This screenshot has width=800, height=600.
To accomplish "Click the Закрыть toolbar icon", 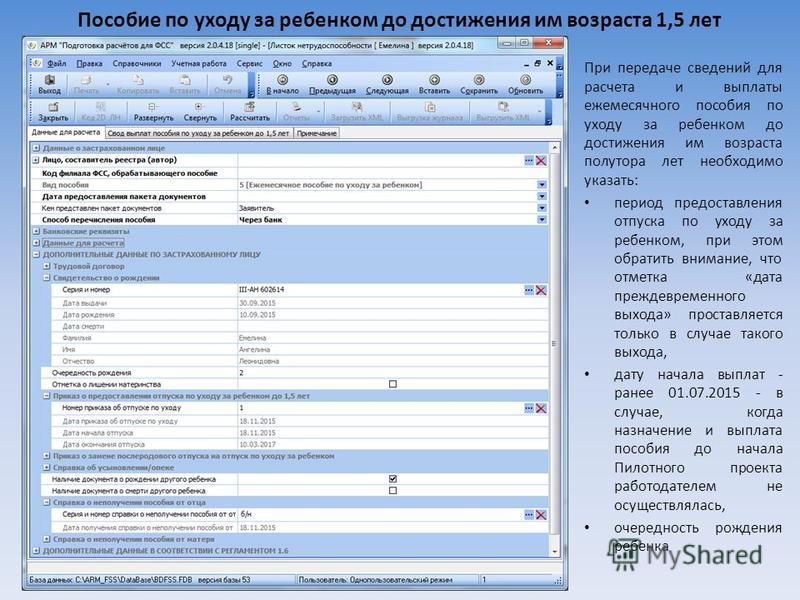I will [53, 111].
